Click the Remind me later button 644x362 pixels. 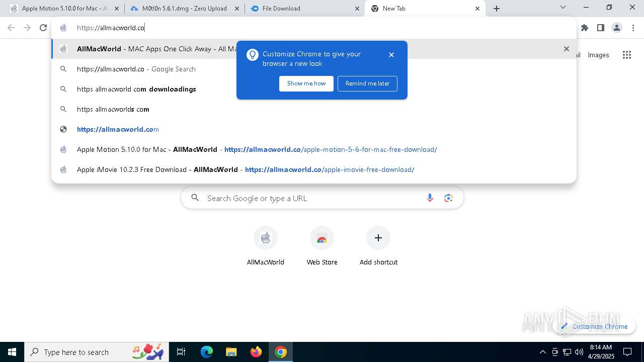367,83
